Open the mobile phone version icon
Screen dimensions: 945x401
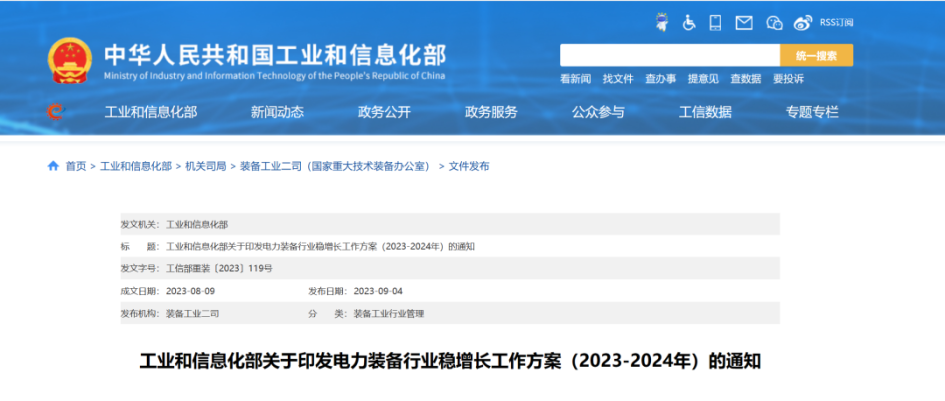[x=715, y=23]
